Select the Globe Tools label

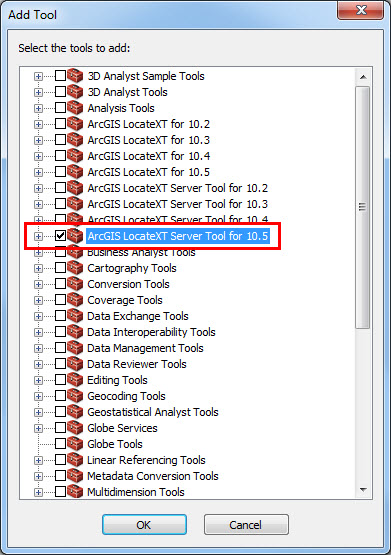click(115, 444)
